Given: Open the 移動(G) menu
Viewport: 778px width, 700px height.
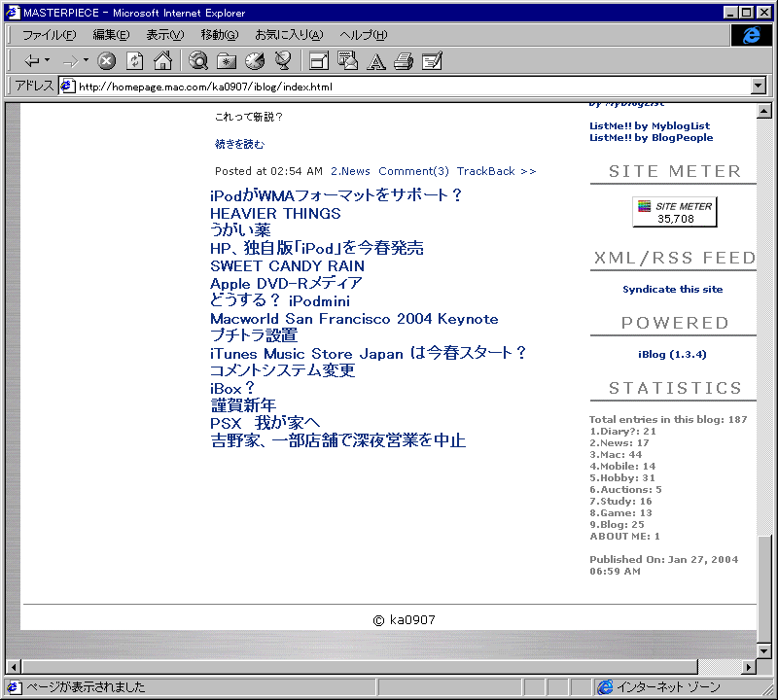Looking at the screenshot, I should (220, 35).
